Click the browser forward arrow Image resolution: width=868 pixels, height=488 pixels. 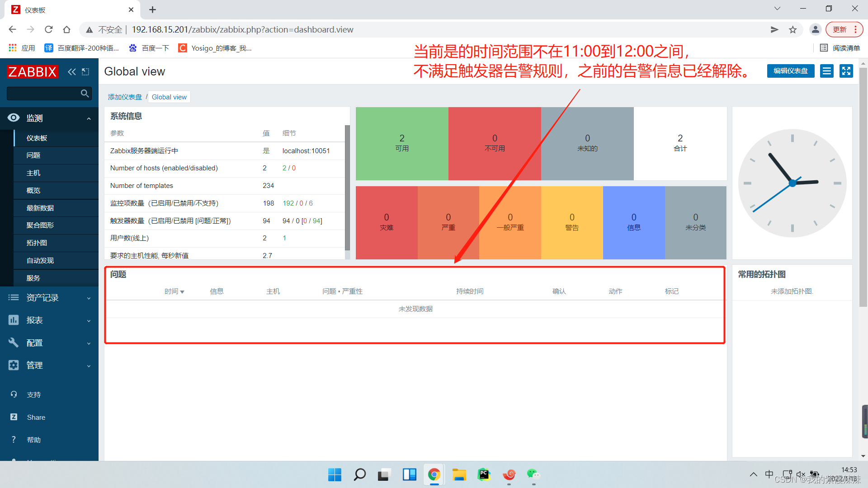click(30, 29)
